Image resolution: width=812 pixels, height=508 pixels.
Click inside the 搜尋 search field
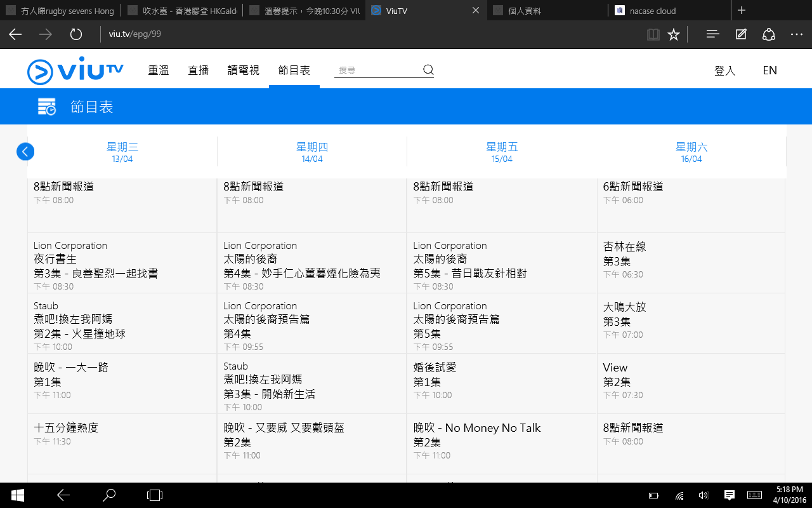click(377, 70)
